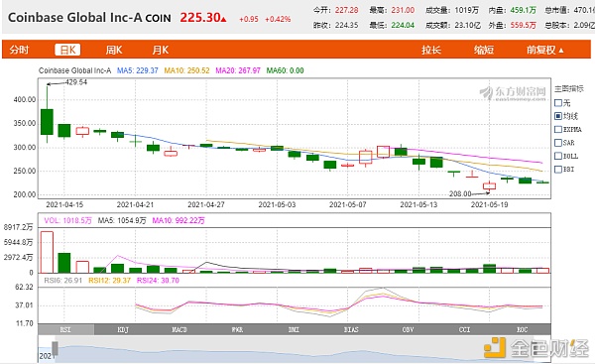Open the 周K weekly chart tab
The width and height of the screenshot is (595, 364).
pyautogui.click(x=114, y=50)
